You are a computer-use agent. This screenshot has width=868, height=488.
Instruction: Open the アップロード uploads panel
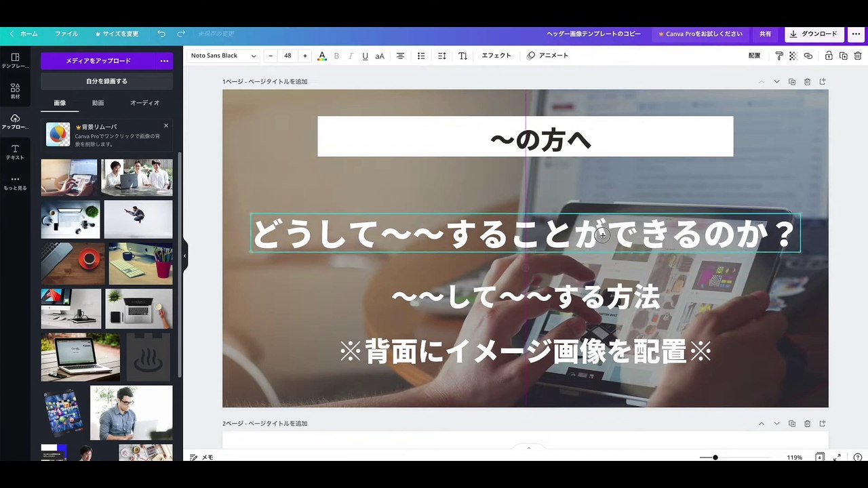coord(15,121)
